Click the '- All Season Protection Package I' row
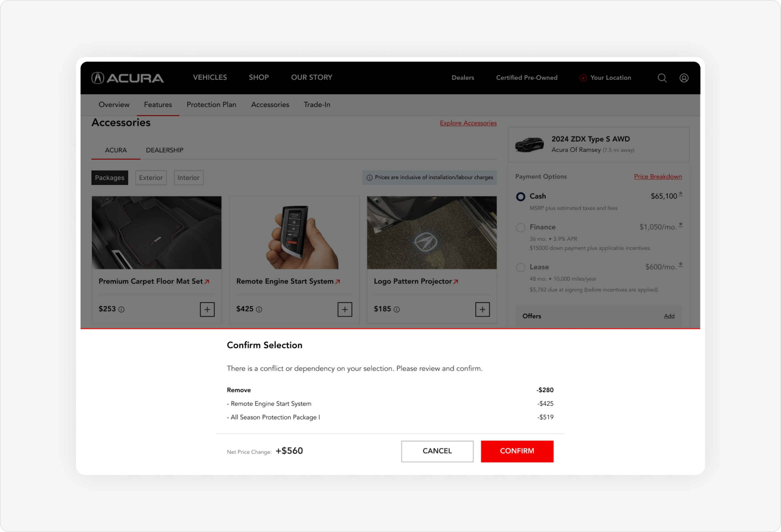Viewport: 781px width, 532px height. (x=390, y=418)
